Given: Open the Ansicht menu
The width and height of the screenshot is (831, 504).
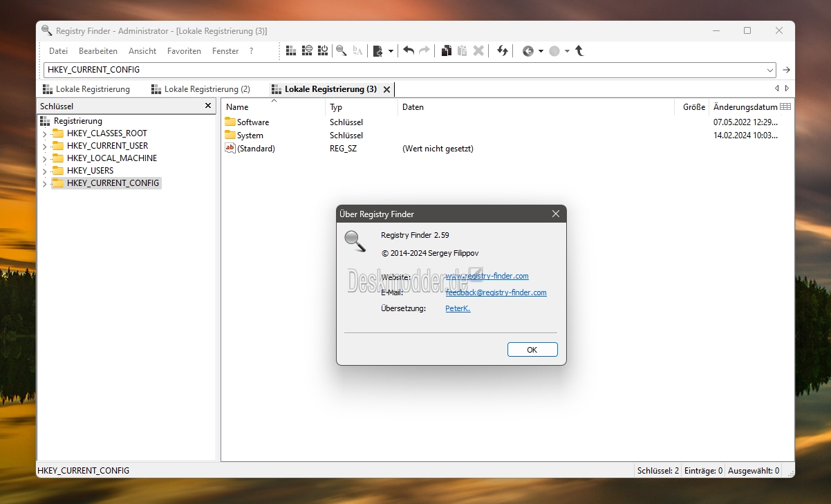Looking at the screenshot, I should click(142, 51).
